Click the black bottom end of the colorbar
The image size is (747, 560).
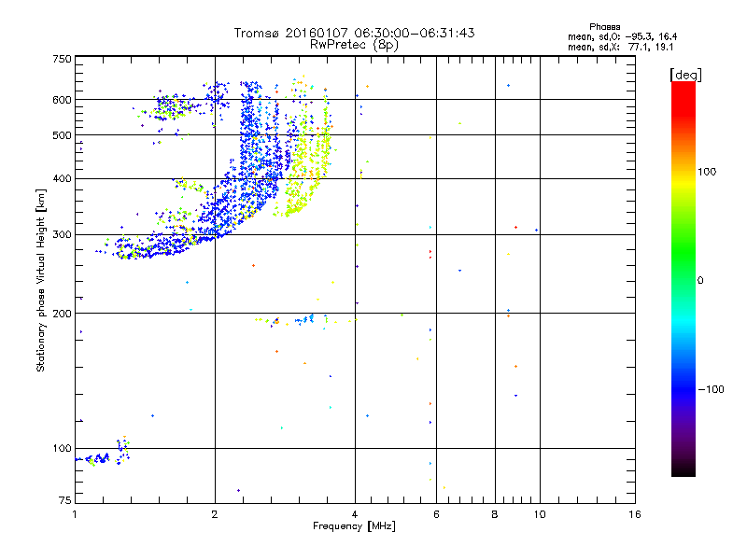pos(684,470)
